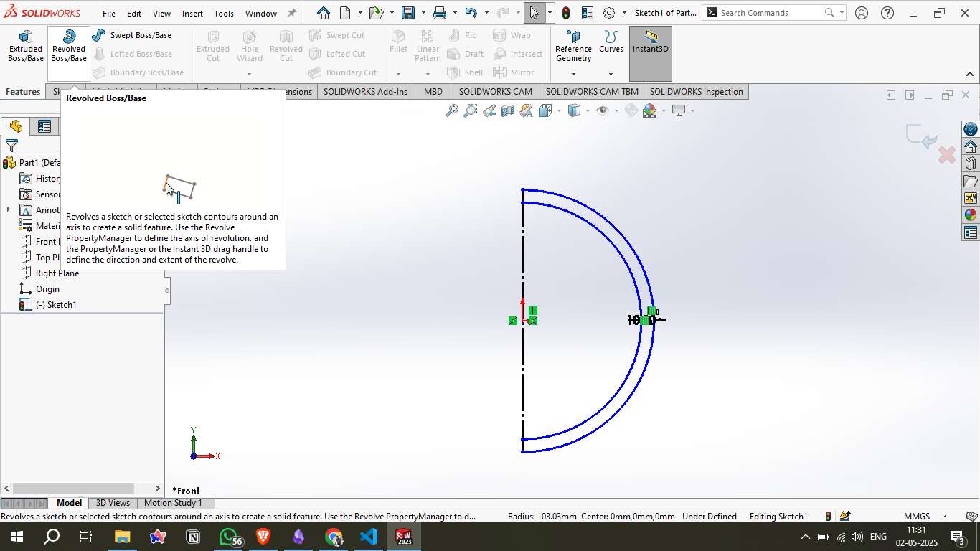Print the document
The height and width of the screenshot is (551, 980).
pyautogui.click(x=440, y=13)
